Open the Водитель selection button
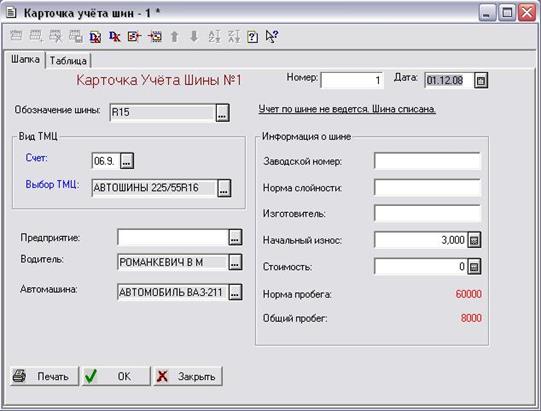 point(235,262)
